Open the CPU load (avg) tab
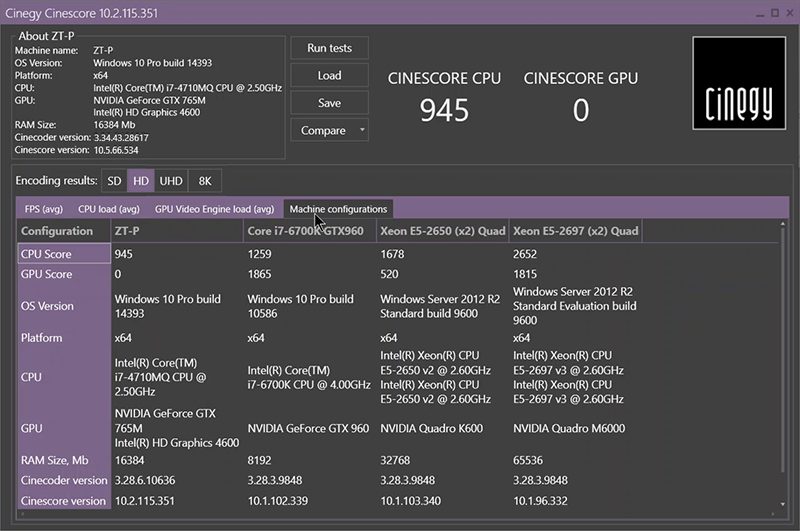This screenshot has width=800, height=531. 109,209
